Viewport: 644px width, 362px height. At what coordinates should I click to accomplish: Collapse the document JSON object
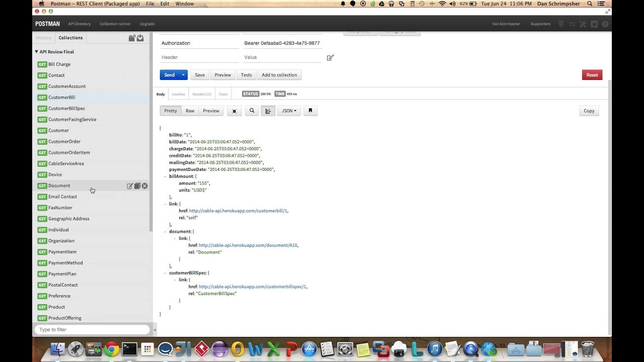pos(165,232)
